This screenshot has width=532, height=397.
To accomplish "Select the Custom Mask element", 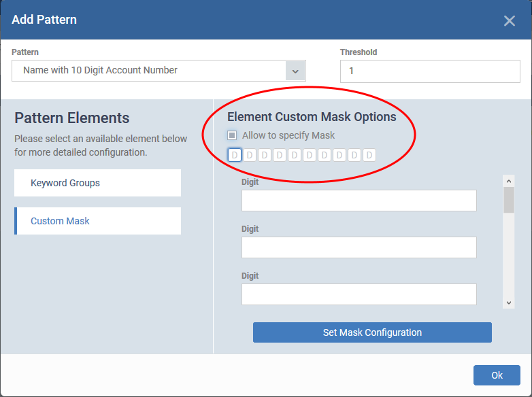I will coord(98,221).
